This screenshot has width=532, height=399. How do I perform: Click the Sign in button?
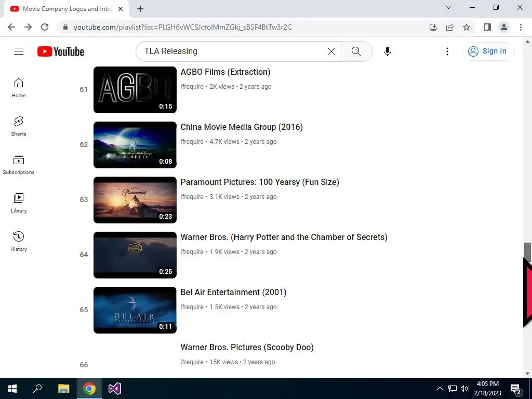coord(487,51)
